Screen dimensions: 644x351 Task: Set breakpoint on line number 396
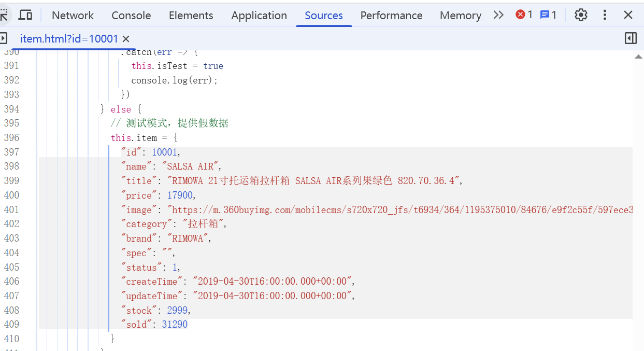[11, 138]
